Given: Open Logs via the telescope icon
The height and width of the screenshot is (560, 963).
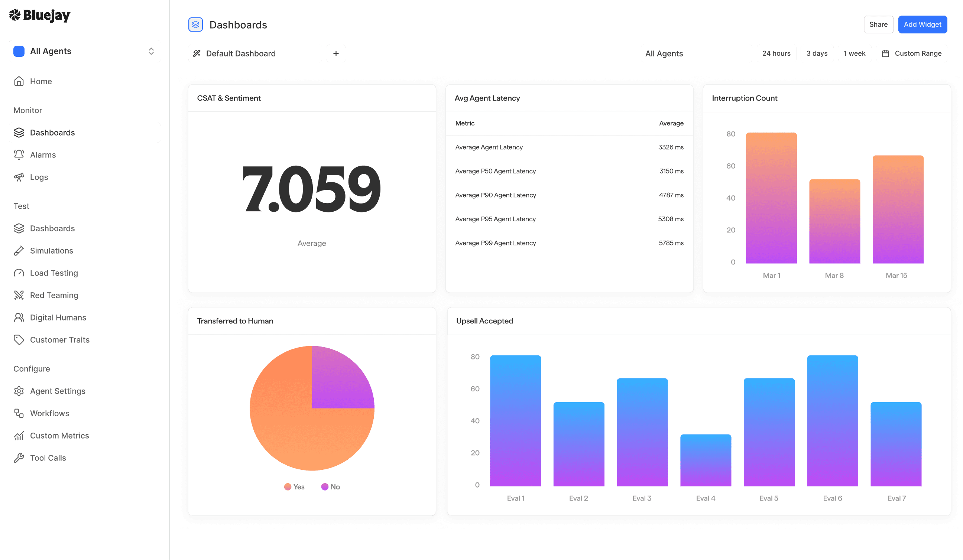Looking at the screenshot, I should (19, 177).
